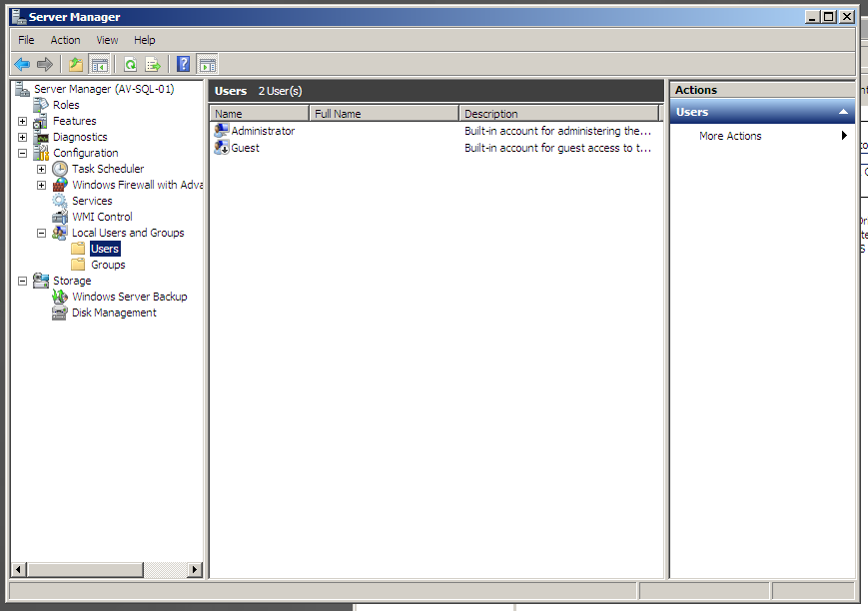
Task: Expand the Task Scheduler node
Action: (x=42, y=170)
